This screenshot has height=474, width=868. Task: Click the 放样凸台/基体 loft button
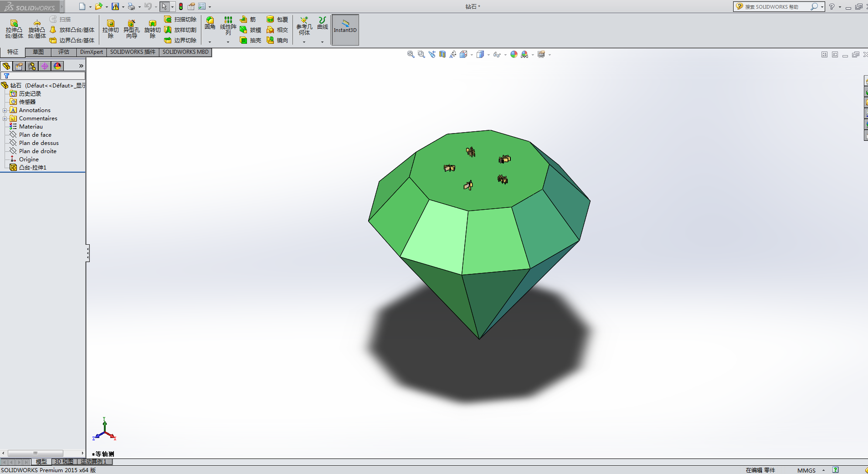72,30
